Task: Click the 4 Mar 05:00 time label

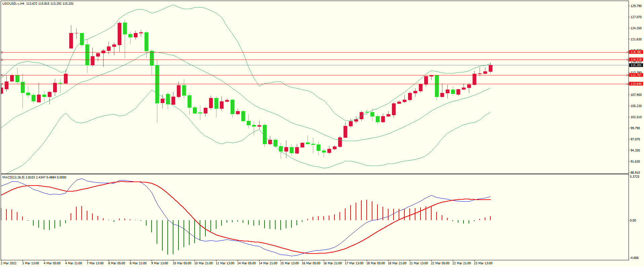Action: pos(52,263)
